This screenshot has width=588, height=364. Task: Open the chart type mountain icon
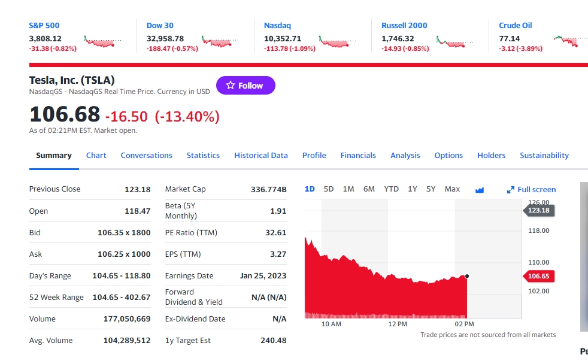tap(479, 190)
